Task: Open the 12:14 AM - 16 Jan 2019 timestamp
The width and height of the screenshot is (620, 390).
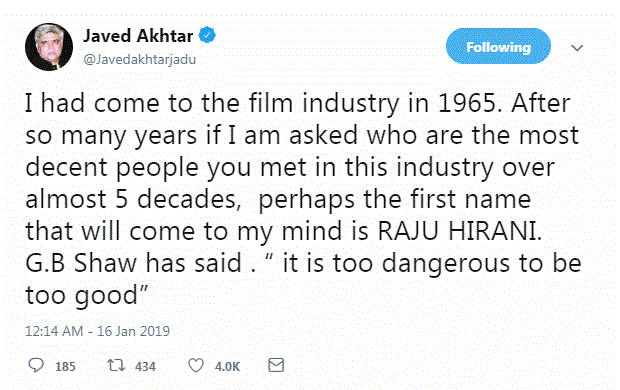Action: click(97, 331)
